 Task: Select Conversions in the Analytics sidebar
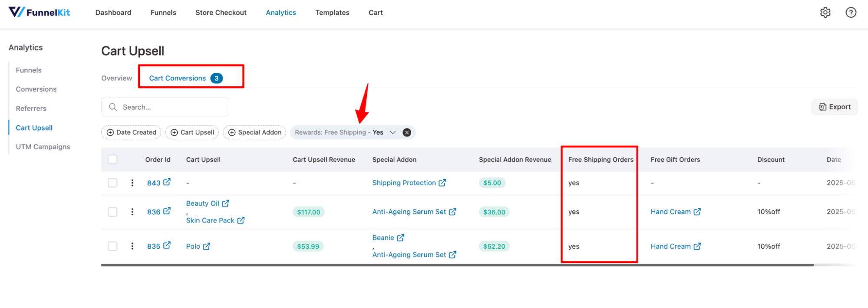(36, 89)
